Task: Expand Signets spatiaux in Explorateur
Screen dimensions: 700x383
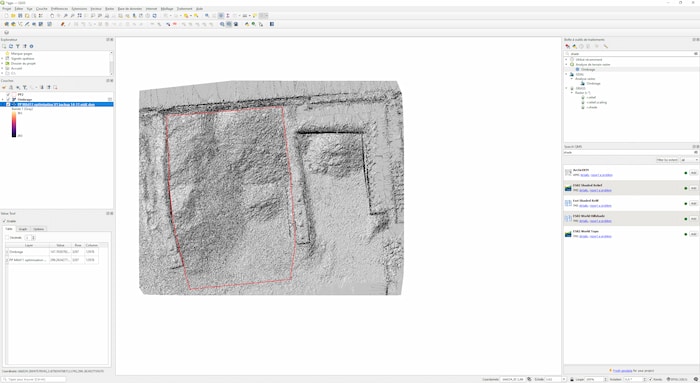Action: coord(2,58)
